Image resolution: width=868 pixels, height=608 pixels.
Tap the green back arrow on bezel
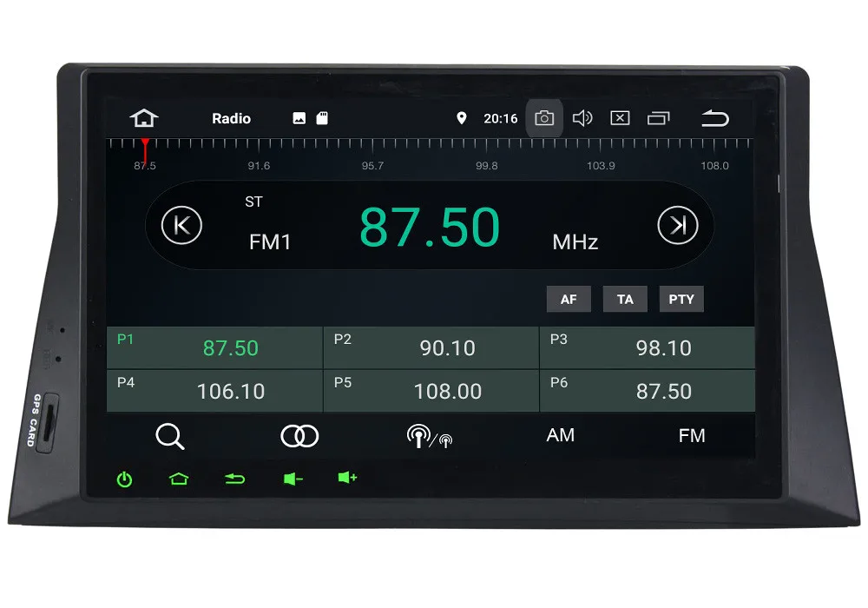pos(234,479)
